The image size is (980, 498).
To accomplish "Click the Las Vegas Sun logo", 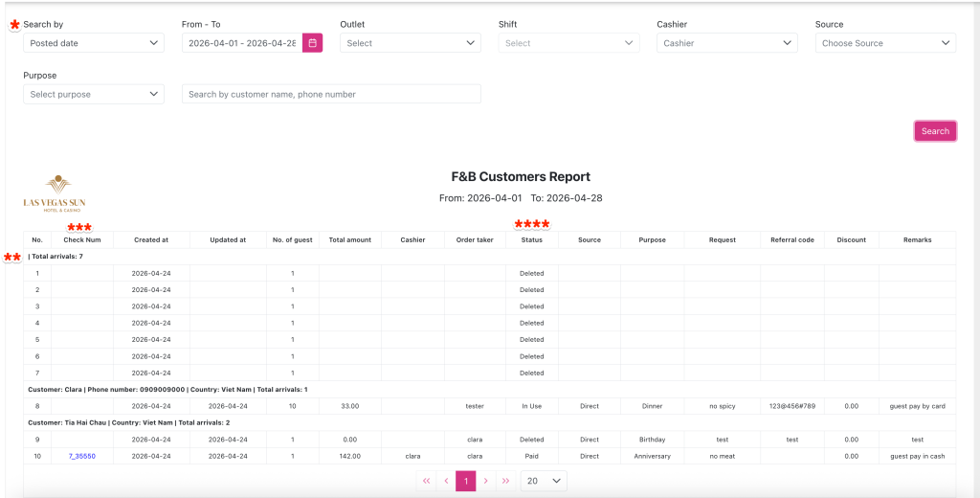I will pos(55,192).
